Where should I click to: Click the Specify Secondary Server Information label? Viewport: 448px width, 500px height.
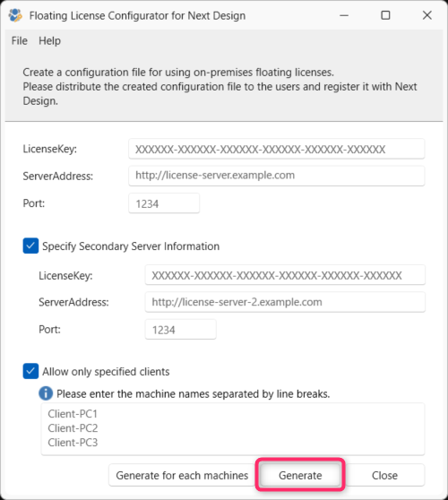point(131,246)
